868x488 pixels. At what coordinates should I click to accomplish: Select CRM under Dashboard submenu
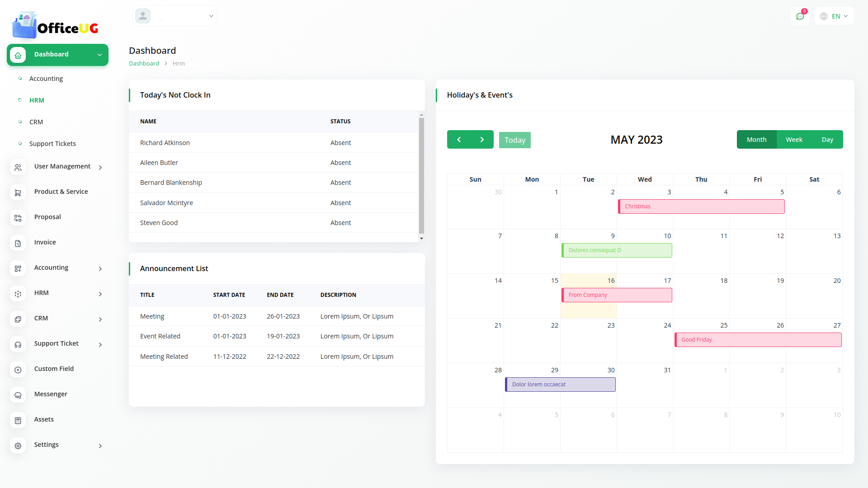coord(36,122)
